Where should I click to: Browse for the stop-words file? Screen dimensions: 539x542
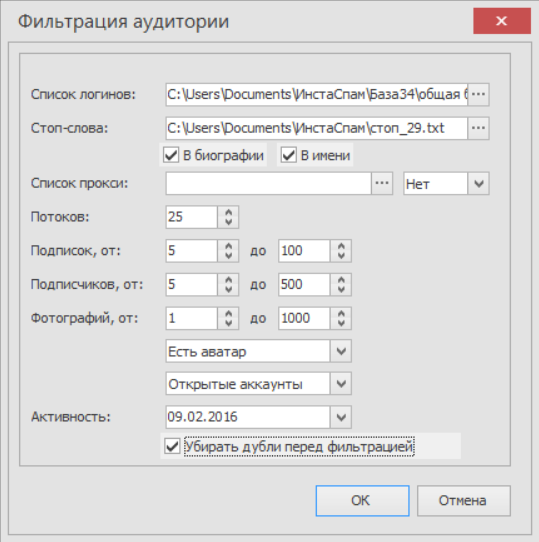point(478,128)
